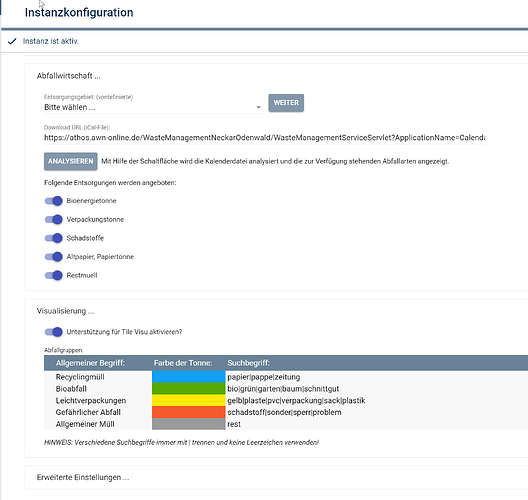
Task: Toggle the Altpapier, Papiertonne switch
Action: (54, 257)
